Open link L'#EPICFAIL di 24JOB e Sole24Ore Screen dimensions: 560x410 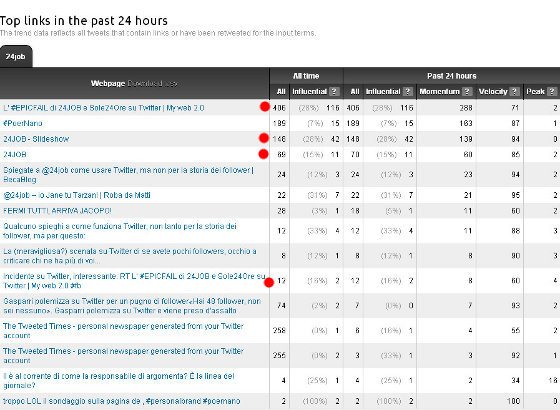104,108
